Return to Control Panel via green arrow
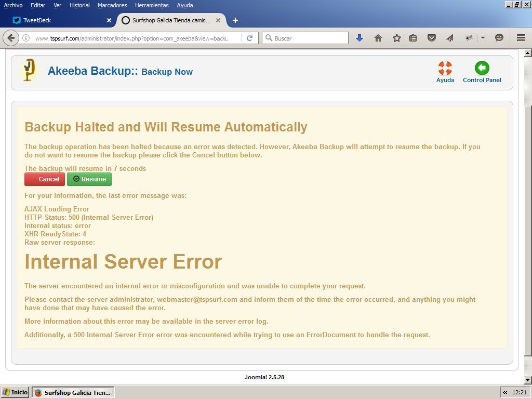 tap(482, 68)
